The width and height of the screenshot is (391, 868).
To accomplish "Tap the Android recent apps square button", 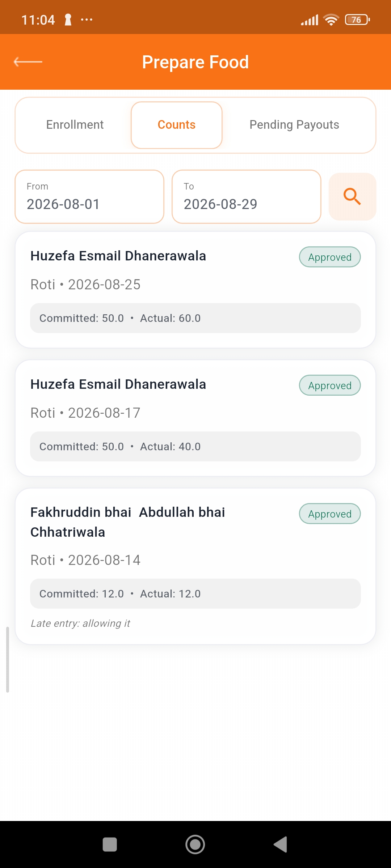I will (x=110, y=844).
